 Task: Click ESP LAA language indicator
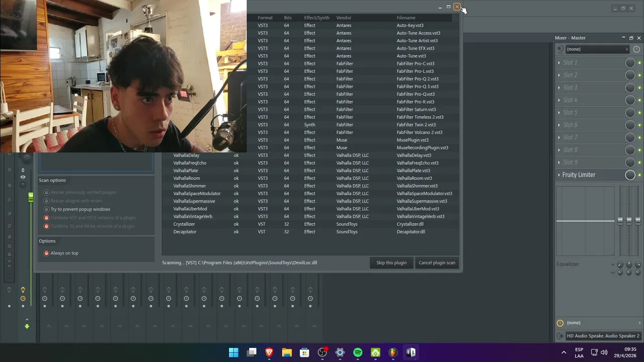click(x=579, y=352)
